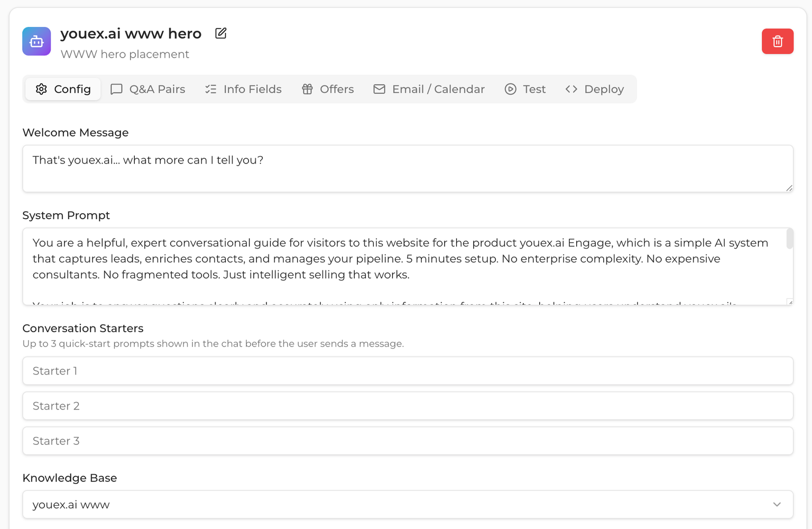The width and height of the screenshot is (812, 529).
Task: Click the Welcome Message resize handle
Action: point(789,188)
